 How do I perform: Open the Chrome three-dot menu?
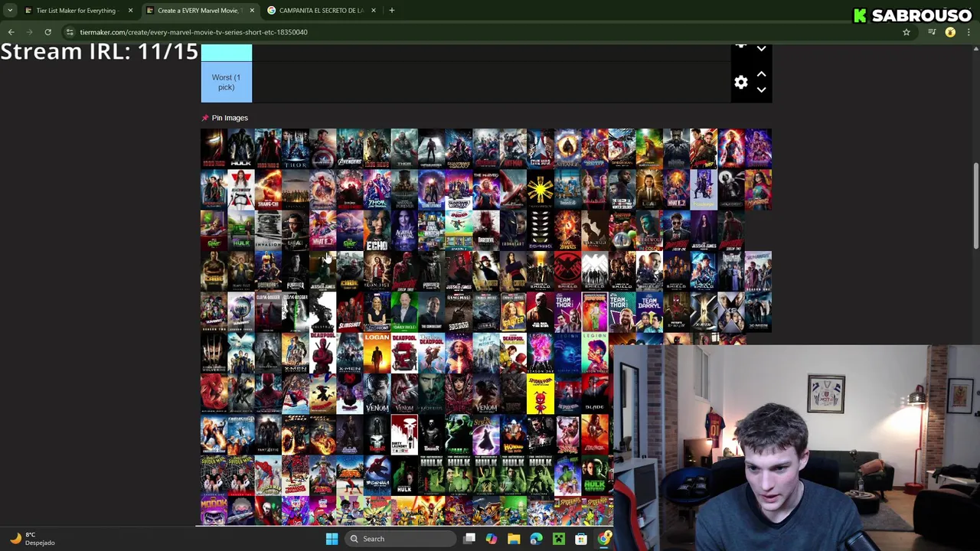tap(969, 32)
